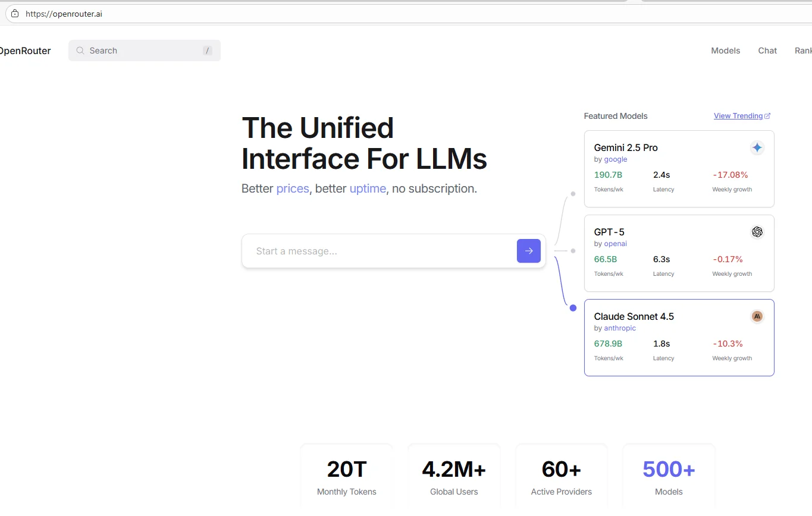Screen dimensions: 812x516
Task: Click the 190.7B Tokens/wk value
Action: pos(608,175)
